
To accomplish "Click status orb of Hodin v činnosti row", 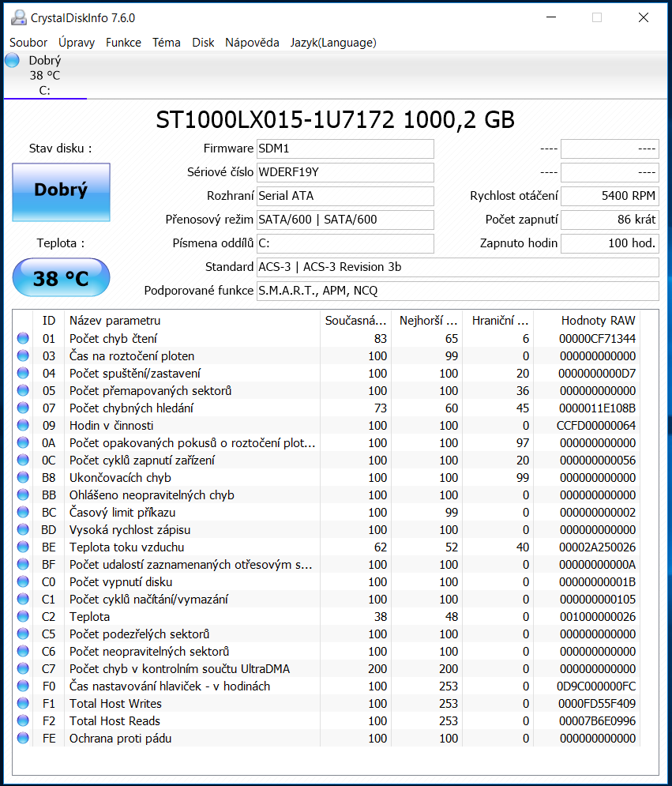I will [x=23, y=426].
